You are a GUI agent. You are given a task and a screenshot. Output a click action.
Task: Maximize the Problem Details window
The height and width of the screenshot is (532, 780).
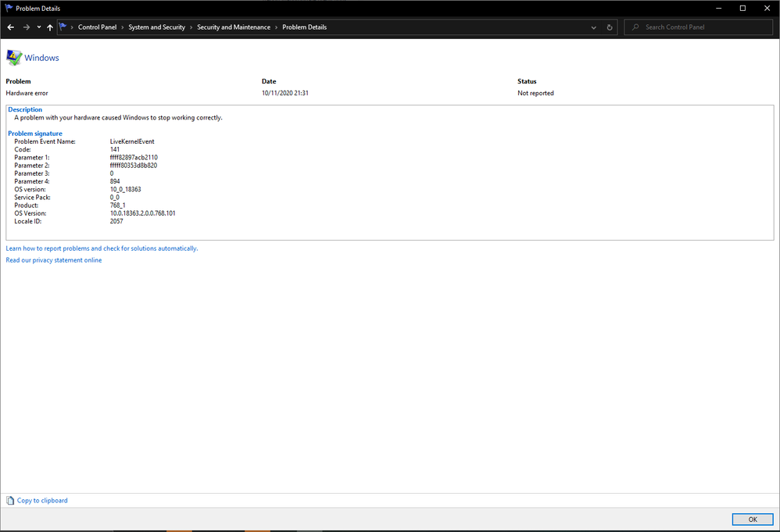point(742,8)
